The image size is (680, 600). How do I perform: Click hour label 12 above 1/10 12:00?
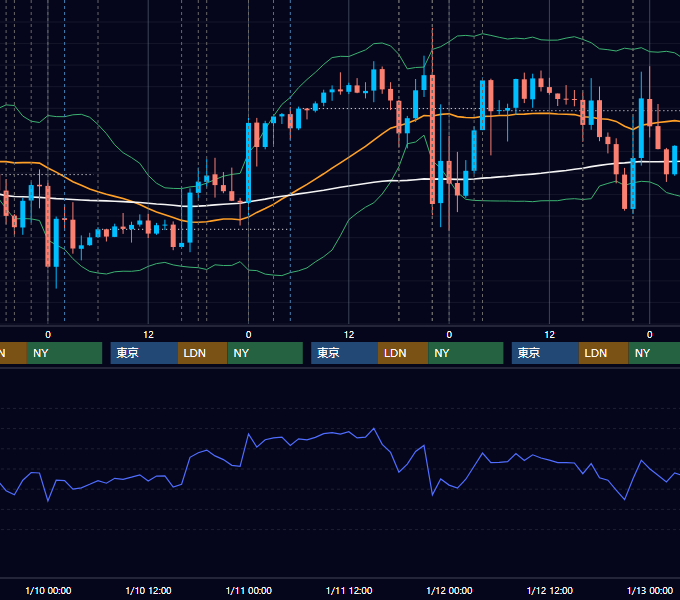(x=148, y=335)
